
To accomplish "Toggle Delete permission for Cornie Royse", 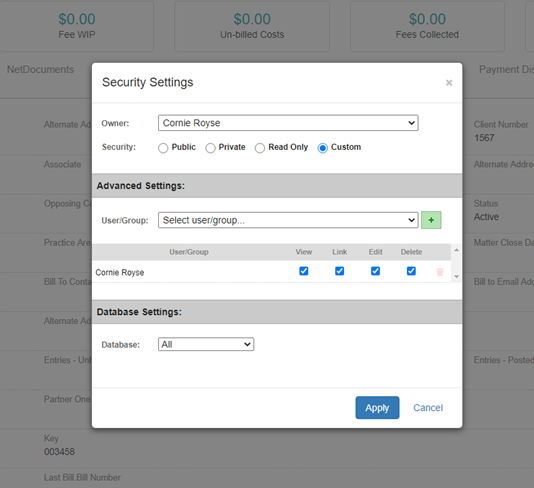I will coord(411,271).
